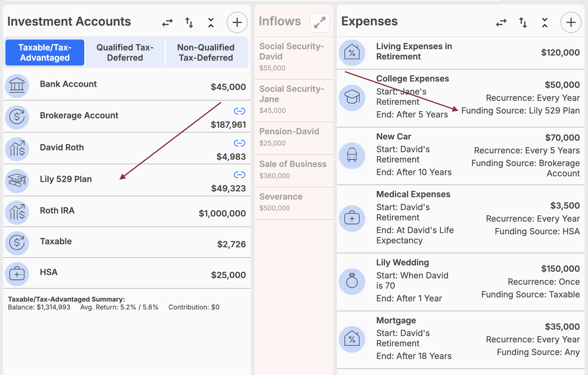Click the bank icon next to Bank Account
The height and width of the screenshot is (375, 588).
tap(17, 86)
